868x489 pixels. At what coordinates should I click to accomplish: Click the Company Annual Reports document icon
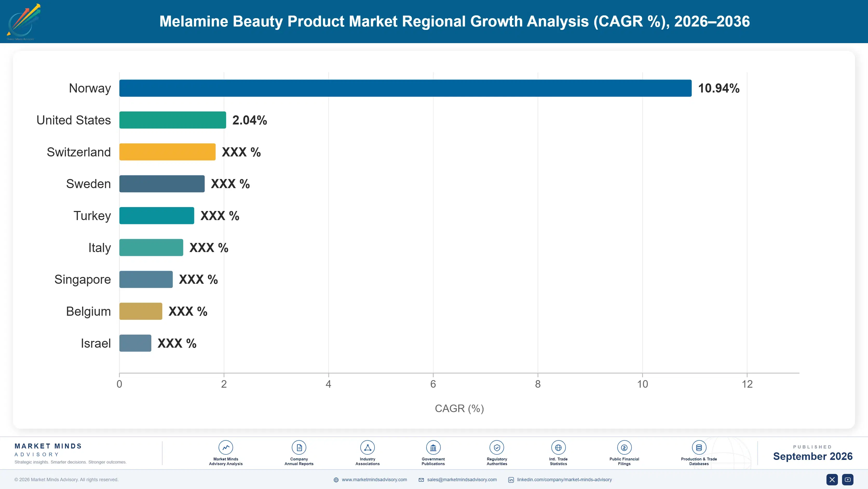click(299, 447)
